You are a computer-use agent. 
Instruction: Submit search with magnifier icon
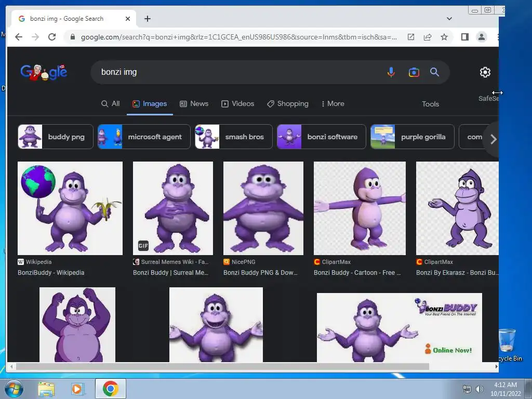pyautogui.click(x=435, y=72)
